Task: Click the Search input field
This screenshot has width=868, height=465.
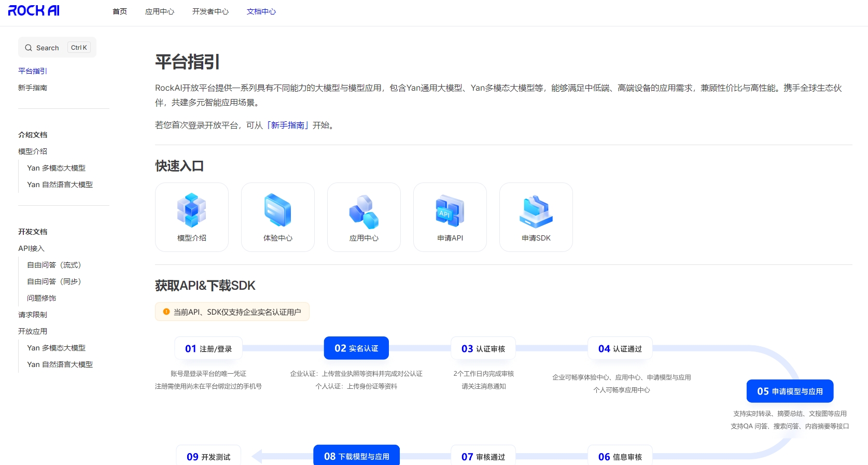Action: [x=57, y=47]
